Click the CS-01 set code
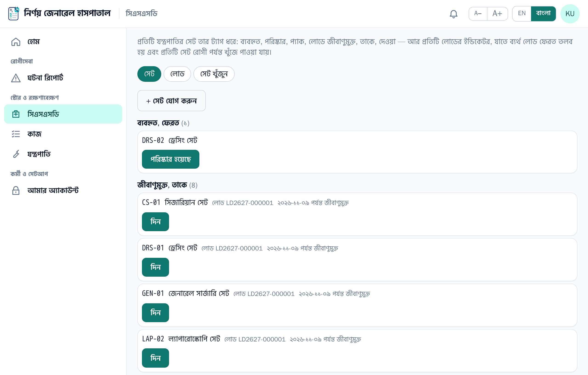The height and width of the screenshot is (375, 588). click(151, 202)
